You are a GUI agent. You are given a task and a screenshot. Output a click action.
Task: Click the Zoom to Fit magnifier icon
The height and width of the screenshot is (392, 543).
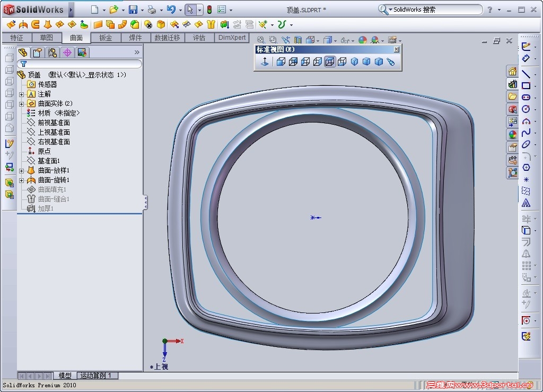[x=261, y=40]
